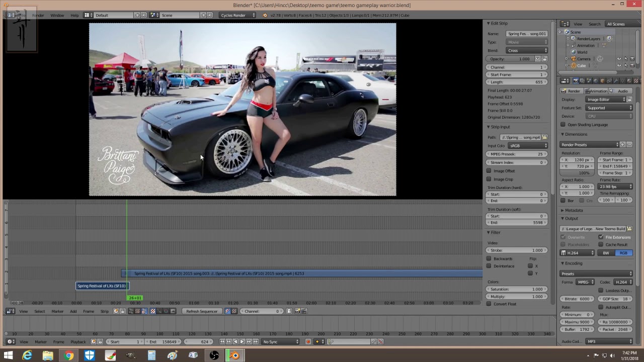This screenshot has height=362, width=644.
Task: Open the Window menu in top bar
Action: 57,15
